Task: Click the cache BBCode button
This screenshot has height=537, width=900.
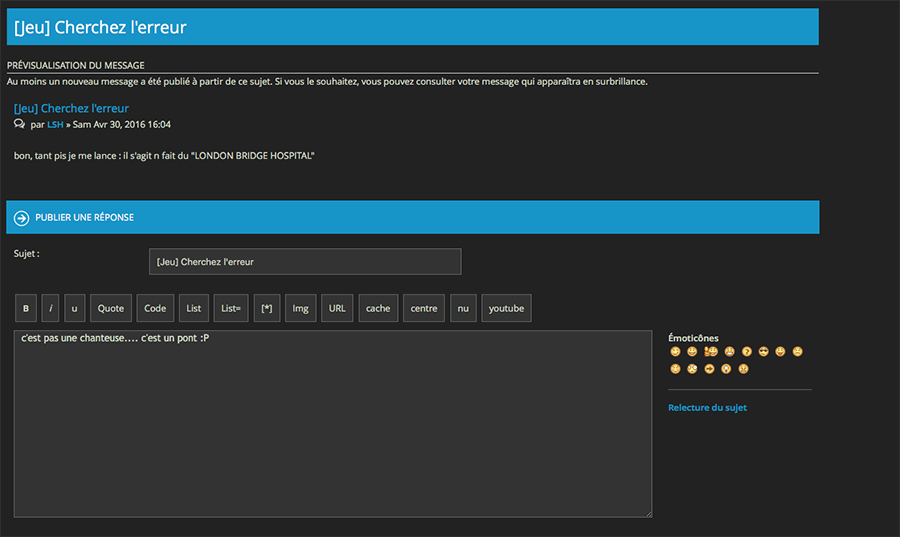Action: (378, 308)
